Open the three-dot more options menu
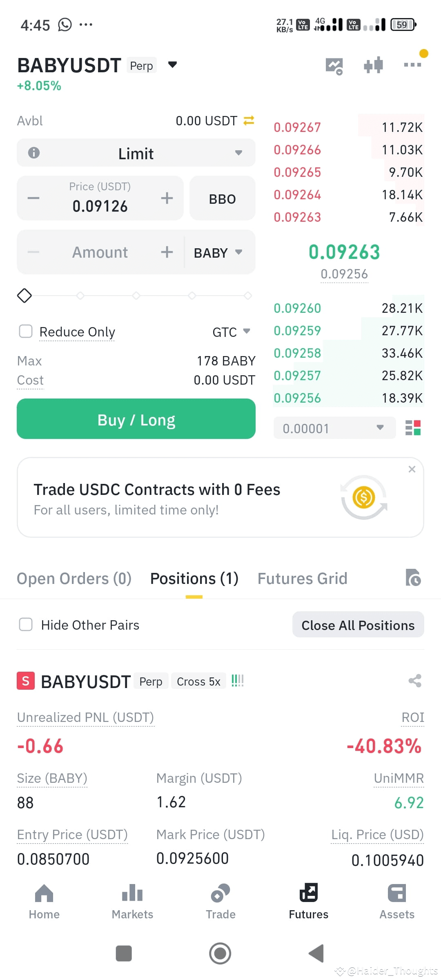The height and width of the screenshot is (980, 441). 412,65
